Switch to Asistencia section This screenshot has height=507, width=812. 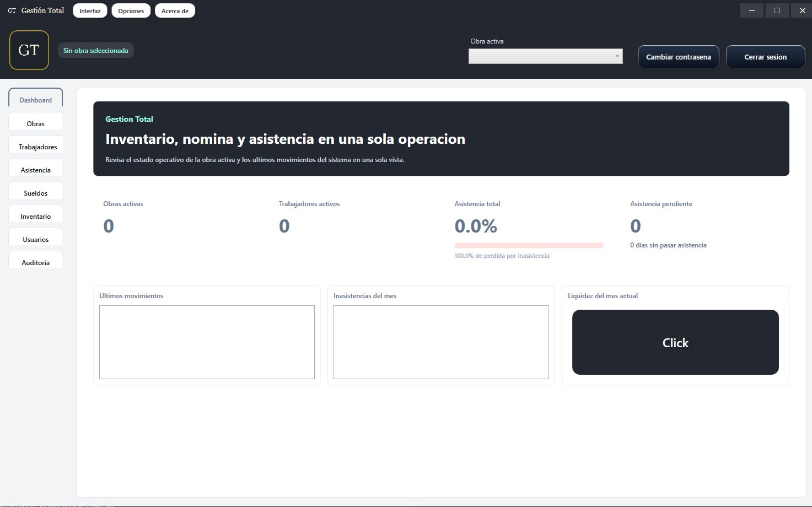tap(36, 169)
